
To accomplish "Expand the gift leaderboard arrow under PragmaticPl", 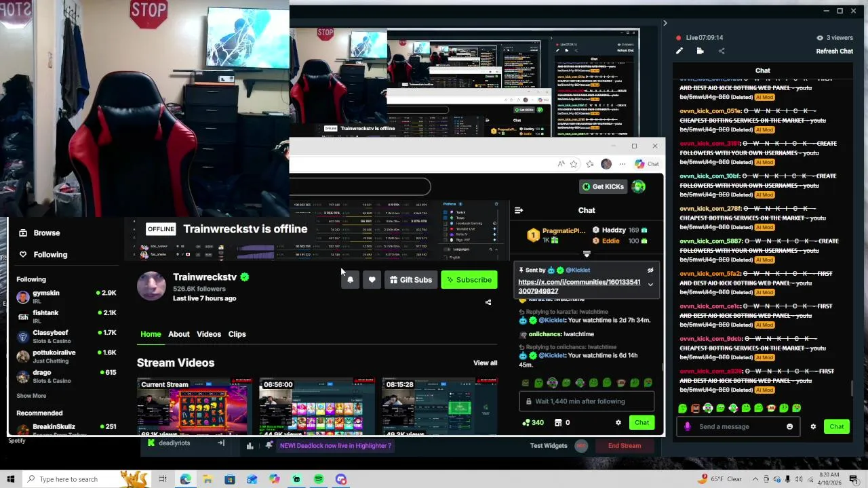I will click(587, 254).
